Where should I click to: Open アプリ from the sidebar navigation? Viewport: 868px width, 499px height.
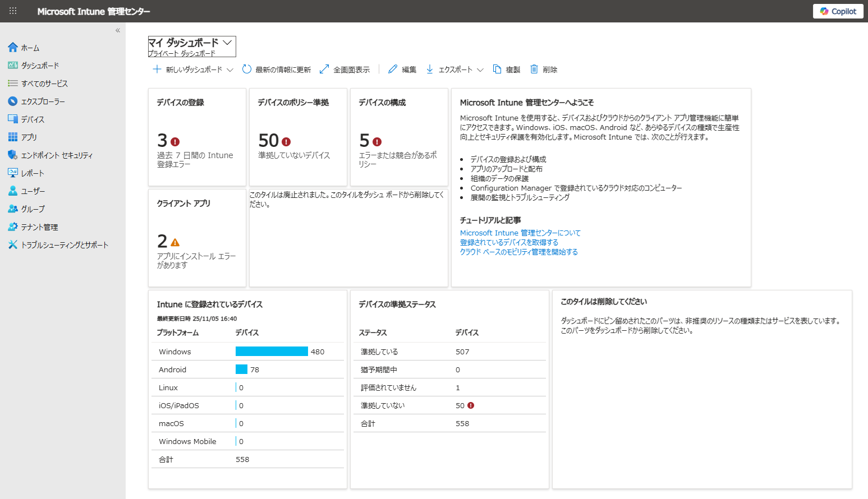[x=29, y=137]
